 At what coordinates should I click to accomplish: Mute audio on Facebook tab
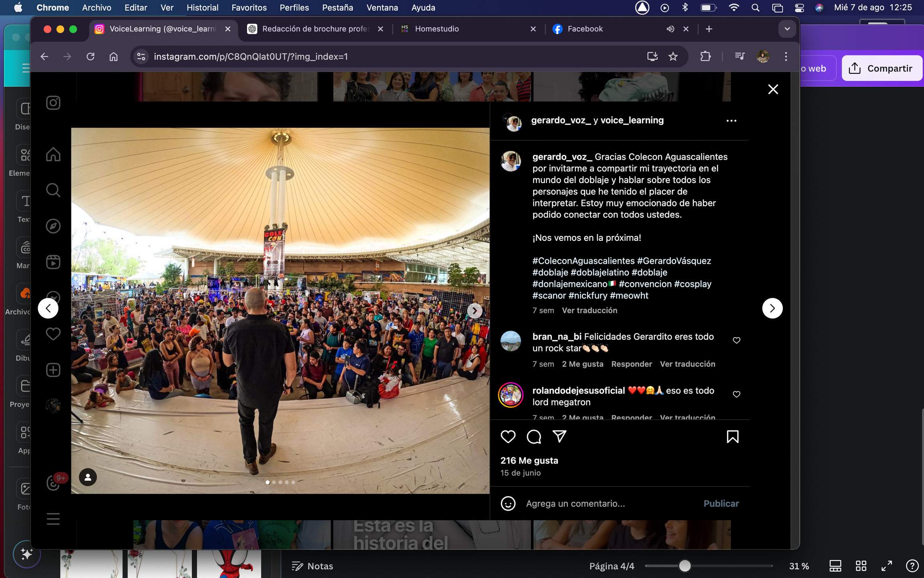click(x=670, y=29)
